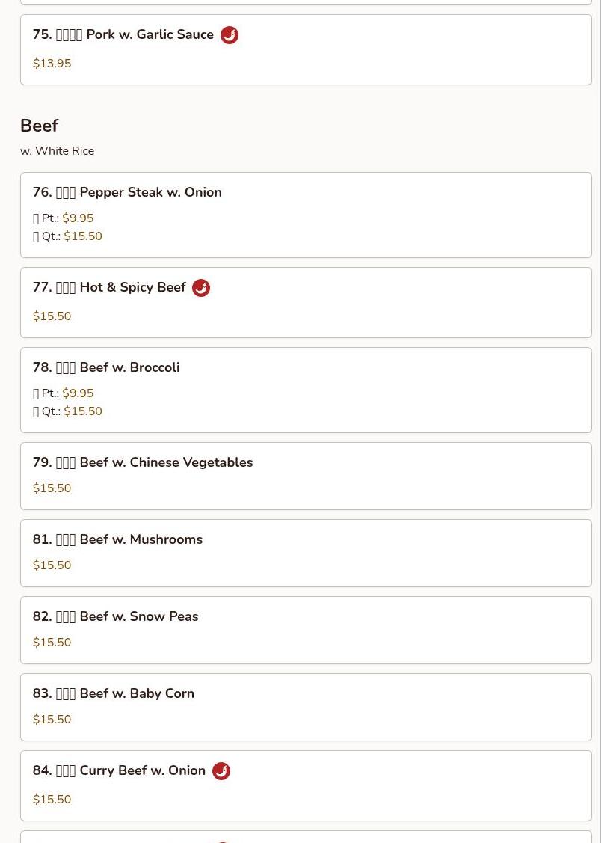Click the $15.50 quart price for Pepper Steak

(83, 236)
